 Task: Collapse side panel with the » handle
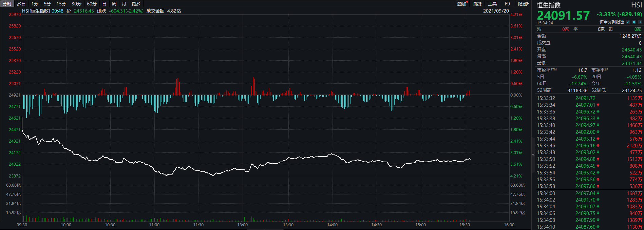(533, 155)
